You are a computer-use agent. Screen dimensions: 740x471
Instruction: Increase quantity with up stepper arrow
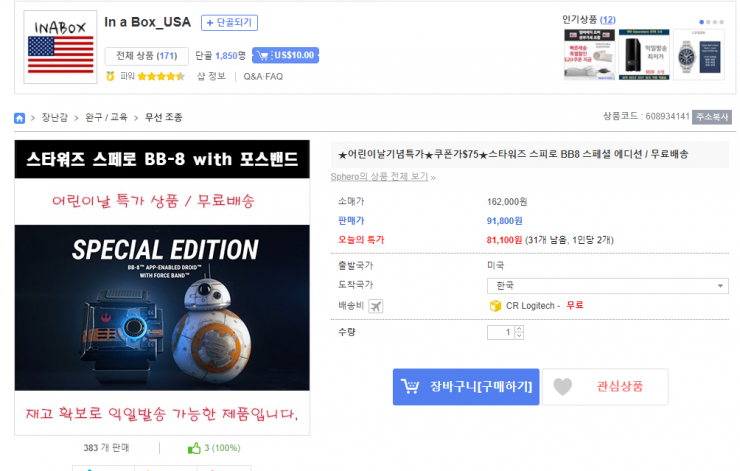click(x=519, y=329)
